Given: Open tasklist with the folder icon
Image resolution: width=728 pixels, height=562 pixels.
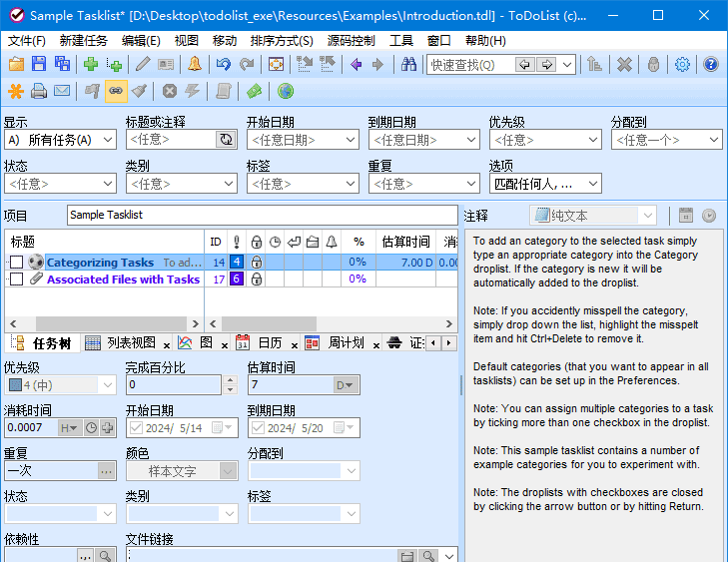Looking at the screenshot, I should click(x=16, y=64).
